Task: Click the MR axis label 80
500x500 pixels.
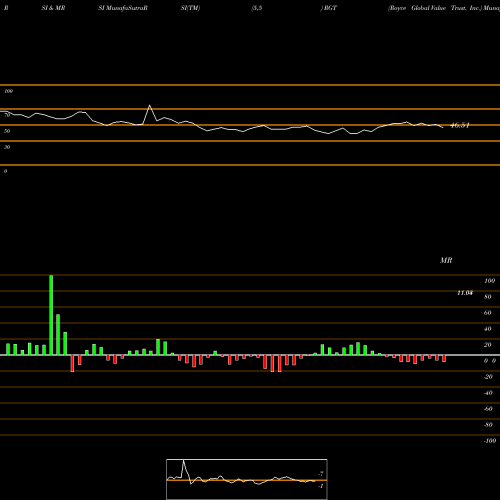Action: coord(487,297)
